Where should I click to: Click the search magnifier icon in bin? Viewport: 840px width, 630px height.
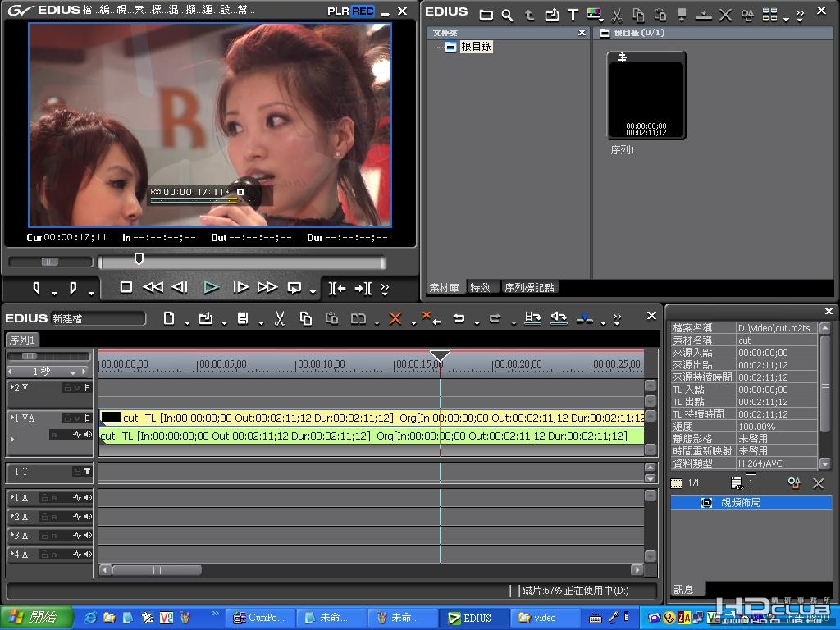coord(507,15)
